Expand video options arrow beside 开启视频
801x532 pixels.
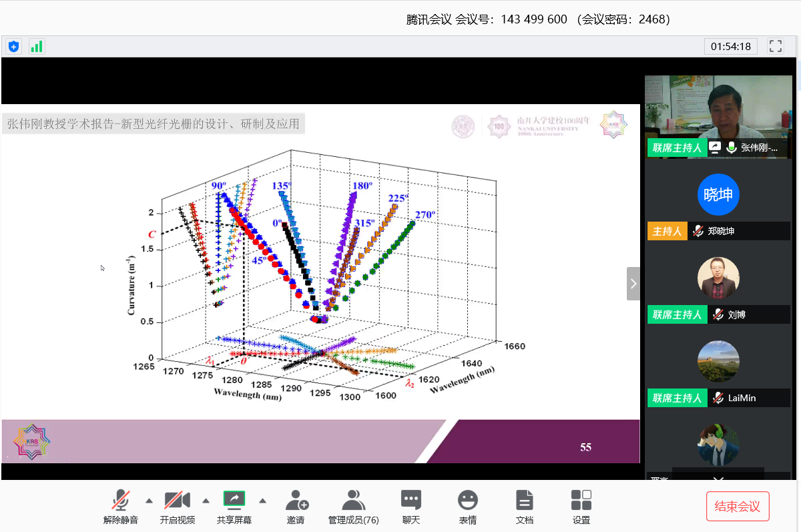coord(206,501)
